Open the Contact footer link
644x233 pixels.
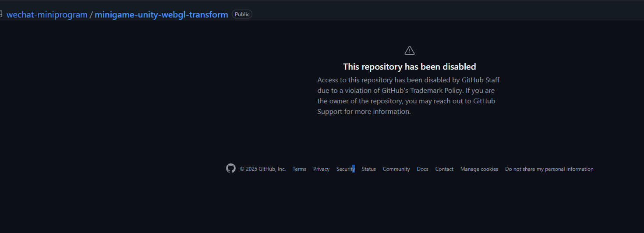pos(444,169)
